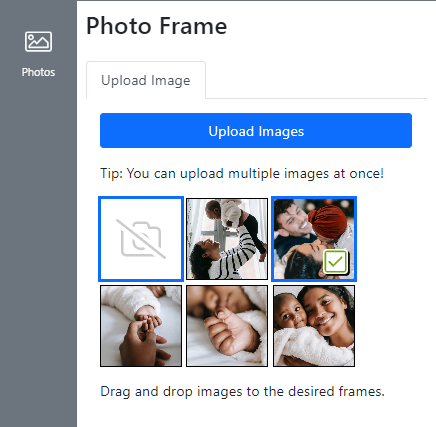Click the blue Upload Images button

click(256, 130)
